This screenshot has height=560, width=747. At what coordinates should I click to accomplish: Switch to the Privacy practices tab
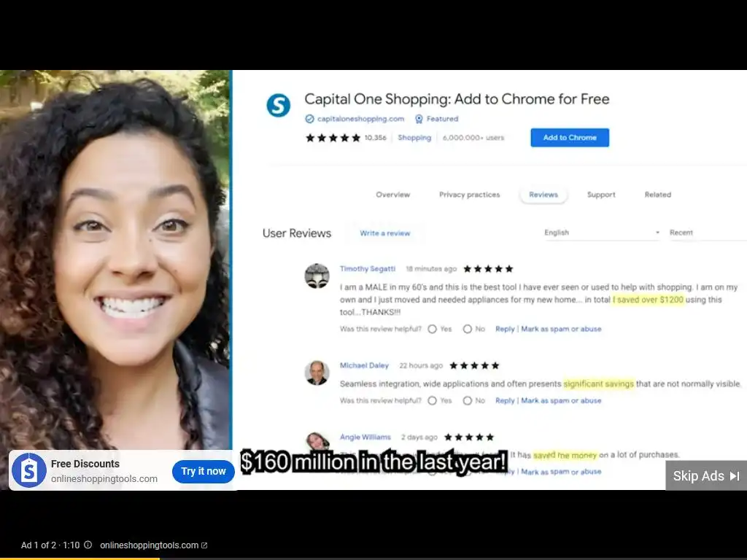(469, 195)
